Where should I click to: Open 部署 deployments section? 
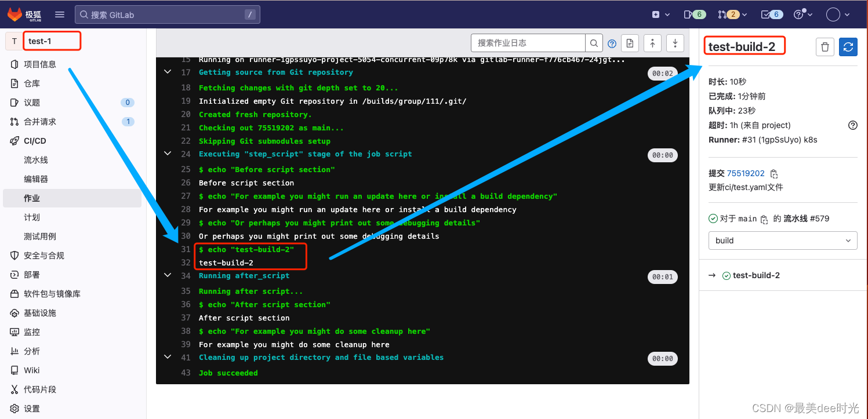pos(32,275)
